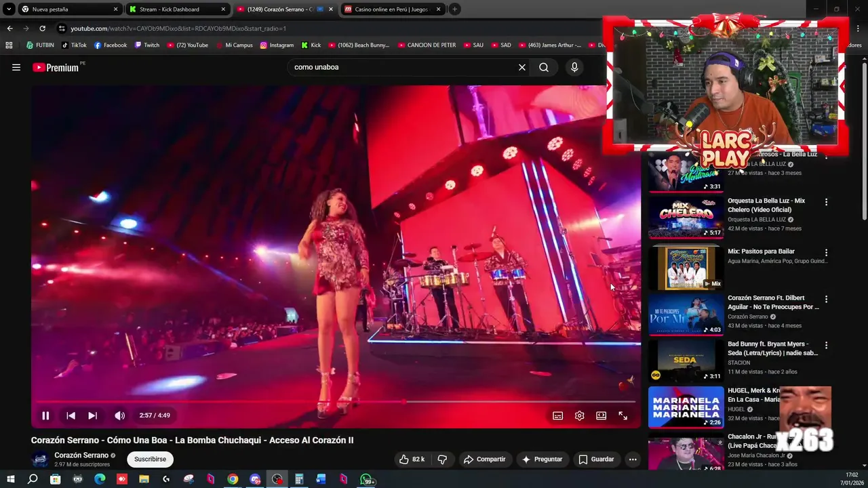Open Twitch bookmark

(147, 45)
